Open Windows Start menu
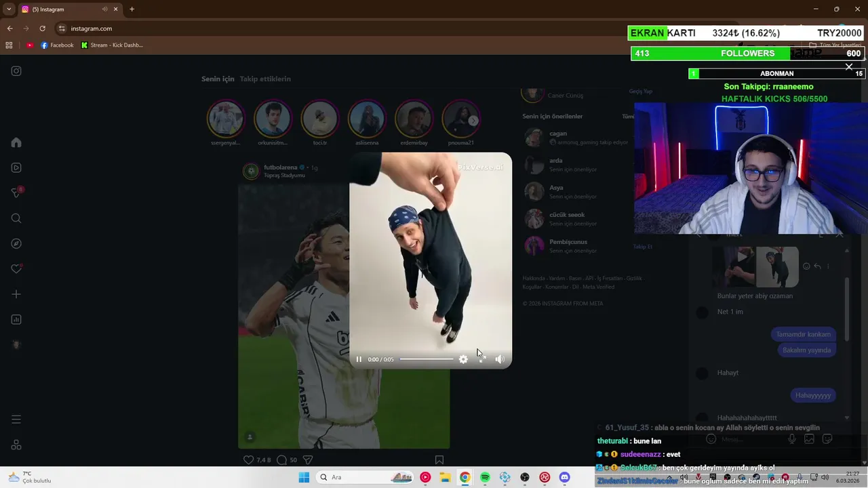The image size is (868, 488). point(304,477)
